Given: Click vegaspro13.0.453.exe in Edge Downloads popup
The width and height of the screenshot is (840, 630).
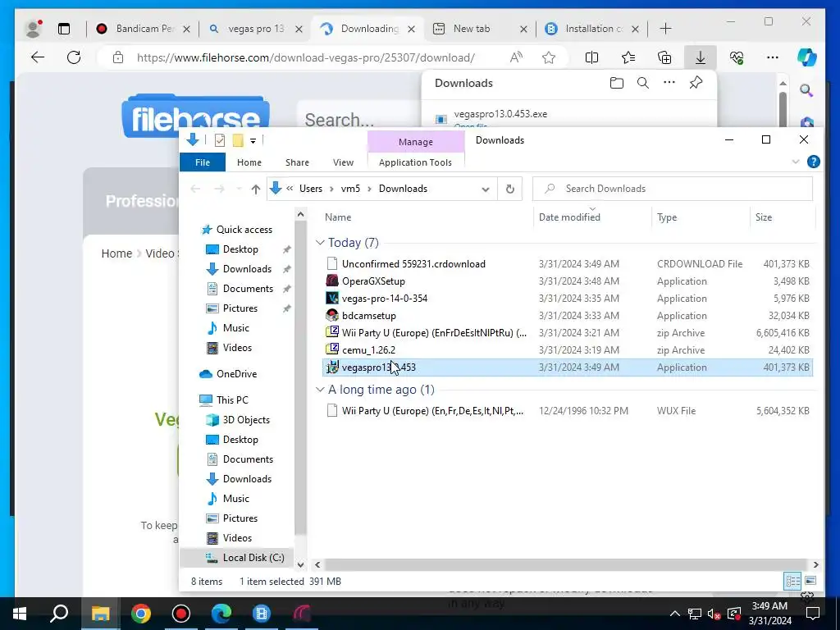Looking at the screenshot, I should (500, 114).
